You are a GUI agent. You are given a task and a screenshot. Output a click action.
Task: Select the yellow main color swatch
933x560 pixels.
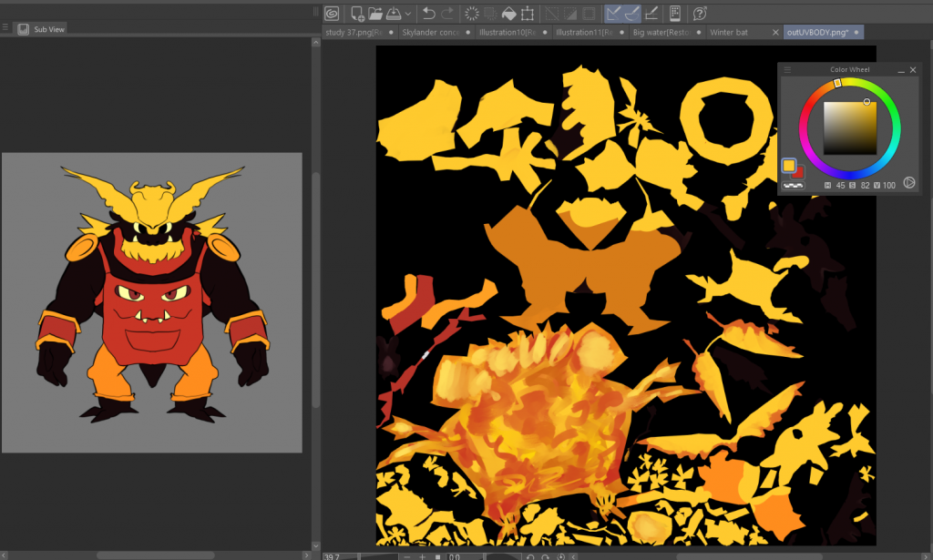pyautogui.click(x=788, y=165)
